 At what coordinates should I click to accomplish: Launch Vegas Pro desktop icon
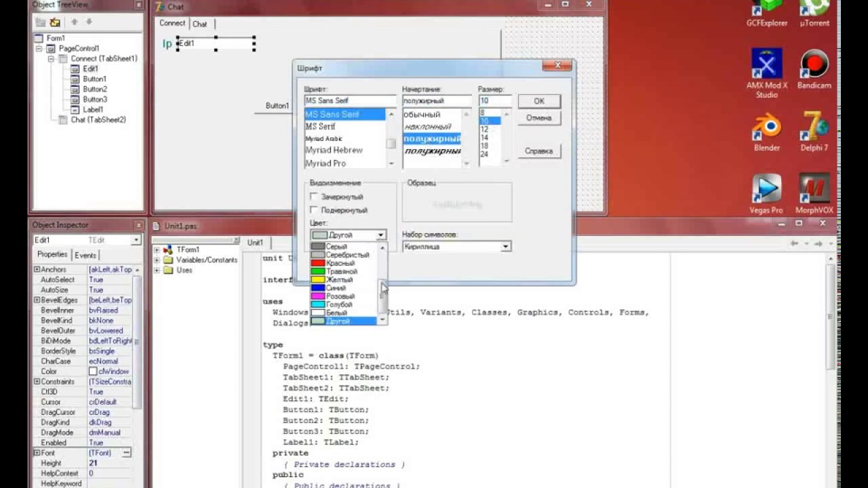coord(767,194)
